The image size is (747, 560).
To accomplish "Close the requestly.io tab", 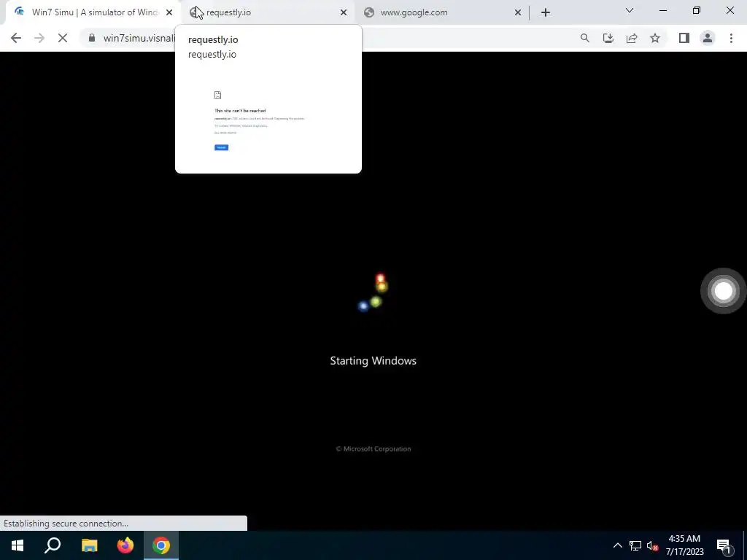I will tap(344, 12).
